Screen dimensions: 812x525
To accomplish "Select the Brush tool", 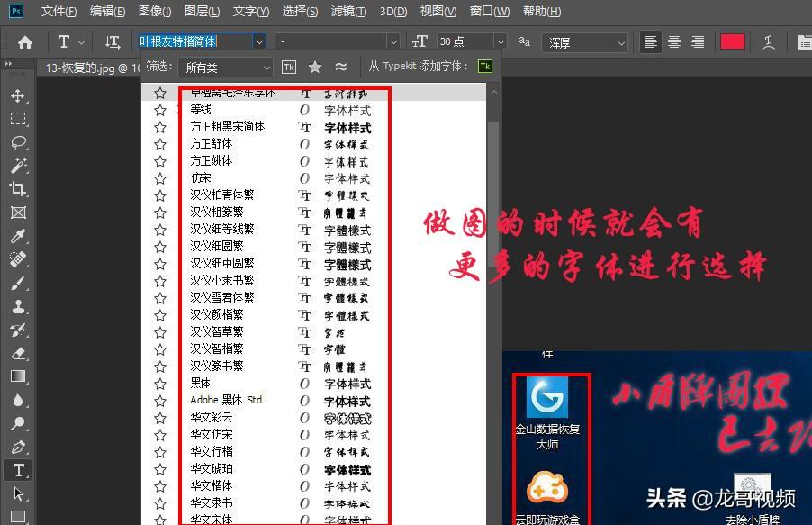I will [x=18, y=283].
